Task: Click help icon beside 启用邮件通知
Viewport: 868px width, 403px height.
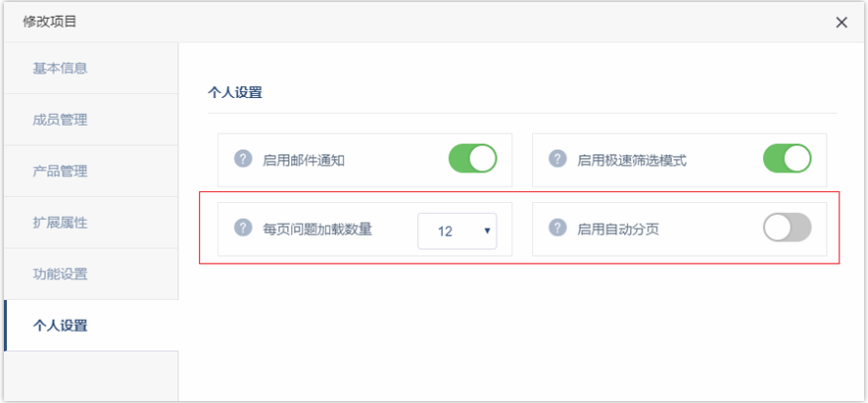Action: [x=244, y=159]
